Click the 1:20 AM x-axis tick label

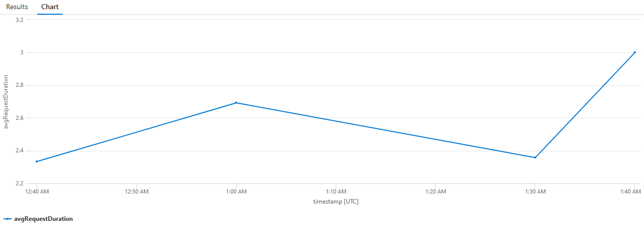tap(435, 191)
